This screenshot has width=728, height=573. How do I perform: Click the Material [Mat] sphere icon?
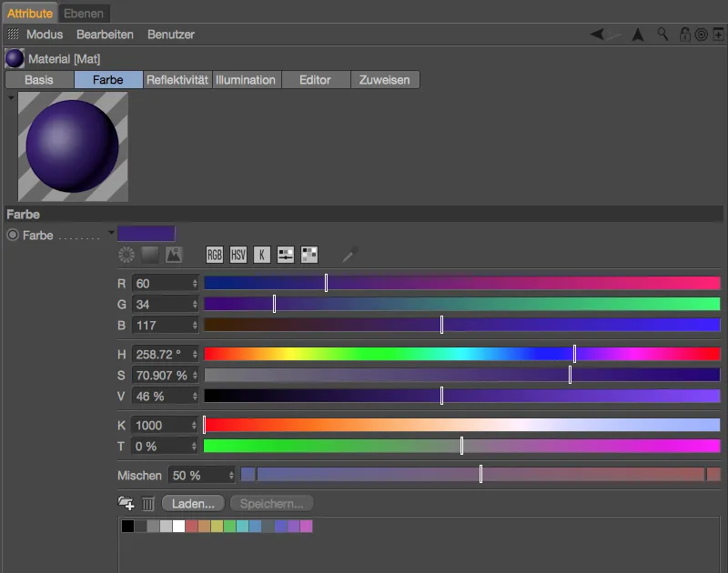(15, 58)
